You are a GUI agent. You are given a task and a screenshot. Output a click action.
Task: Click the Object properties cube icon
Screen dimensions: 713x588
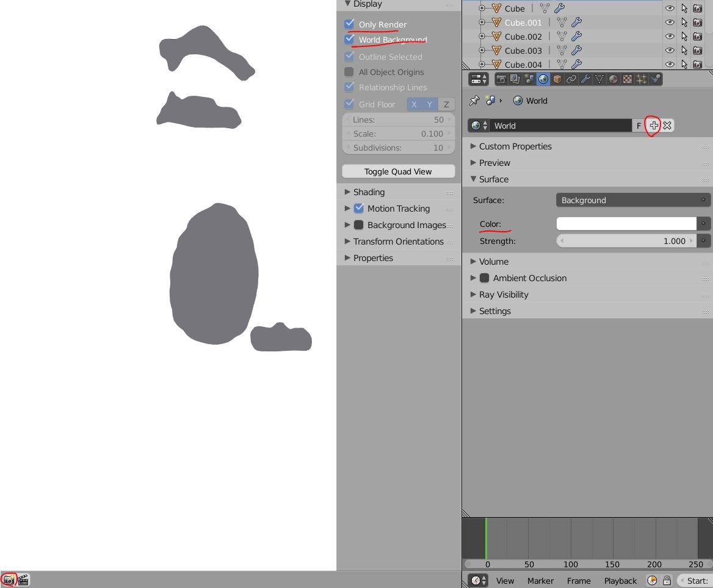point(557,79)
